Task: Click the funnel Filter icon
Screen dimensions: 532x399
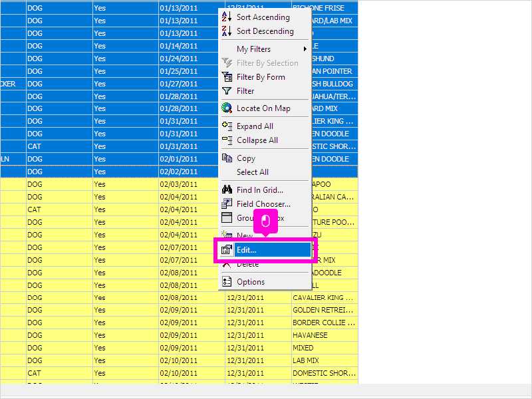Action: click(x=227, y=90)
